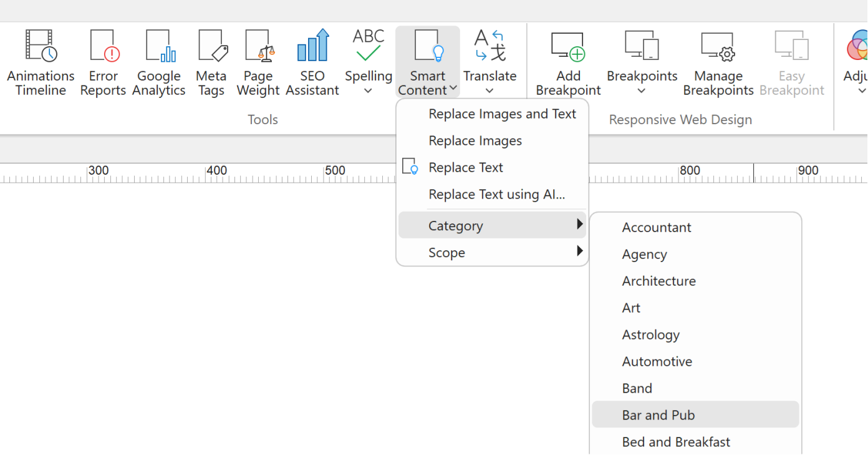Open Google Analytics settings
868x455 pixels.
158,62
